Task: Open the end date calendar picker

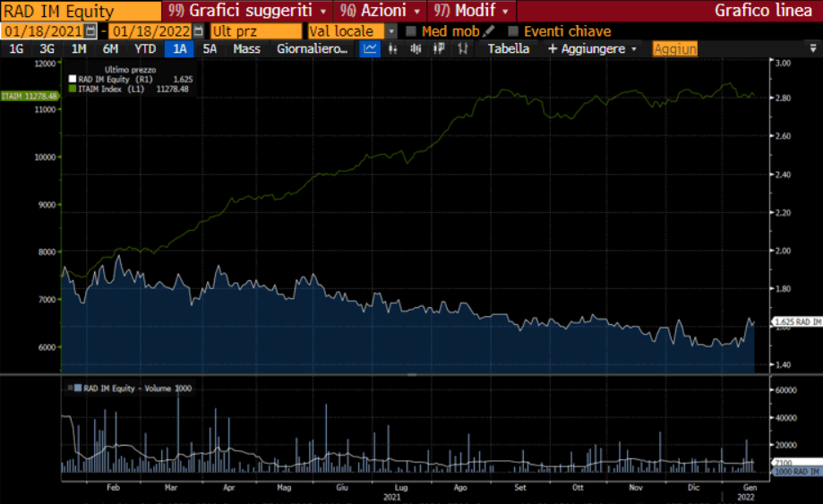Action: (198, 31)
